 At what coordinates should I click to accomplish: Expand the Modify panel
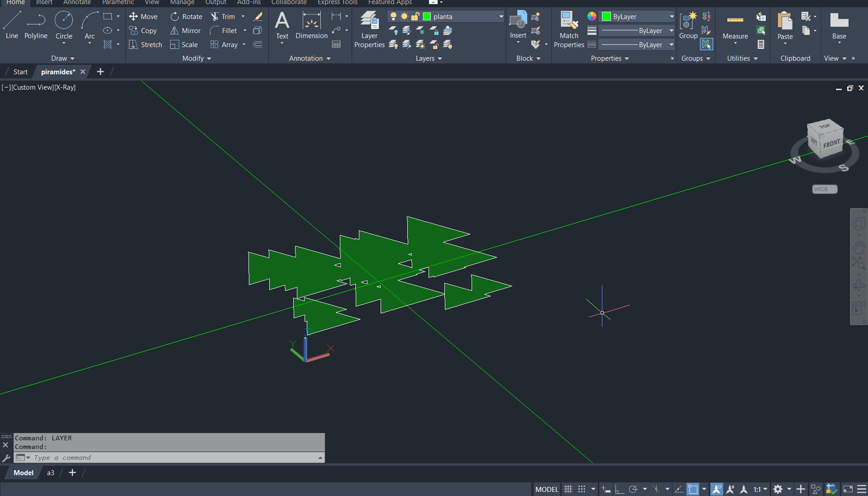[x=196, y=58]
